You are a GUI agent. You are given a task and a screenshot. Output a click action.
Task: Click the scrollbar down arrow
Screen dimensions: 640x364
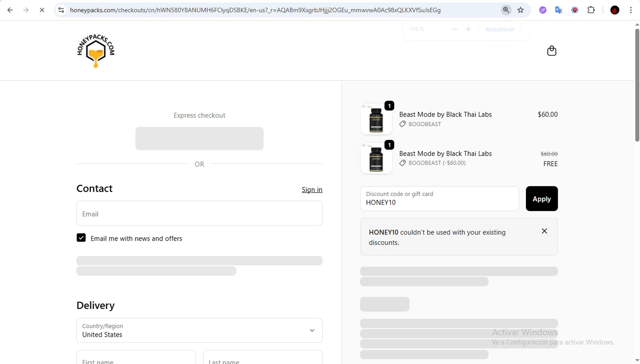tap(637, 361)
